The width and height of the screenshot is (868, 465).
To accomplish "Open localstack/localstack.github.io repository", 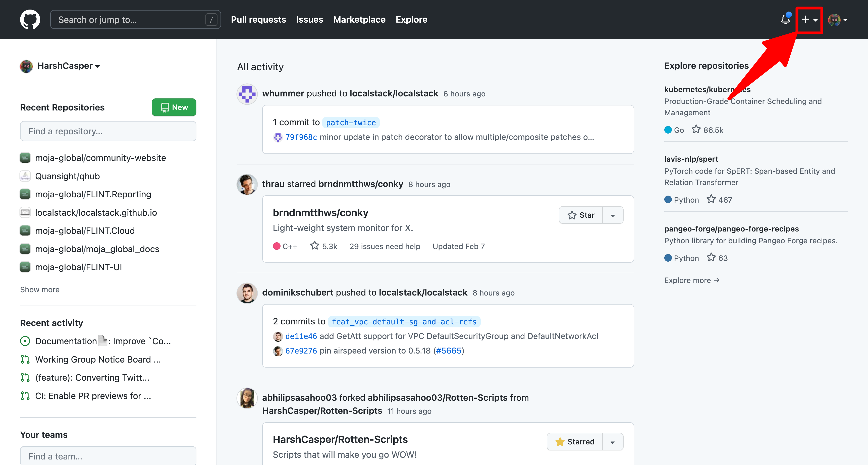I will pos(96,212).
